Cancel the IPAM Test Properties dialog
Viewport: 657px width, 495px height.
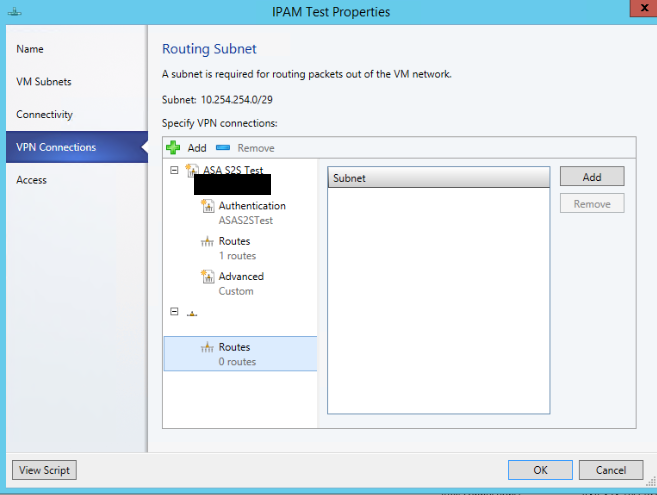[x=611, y=470]
